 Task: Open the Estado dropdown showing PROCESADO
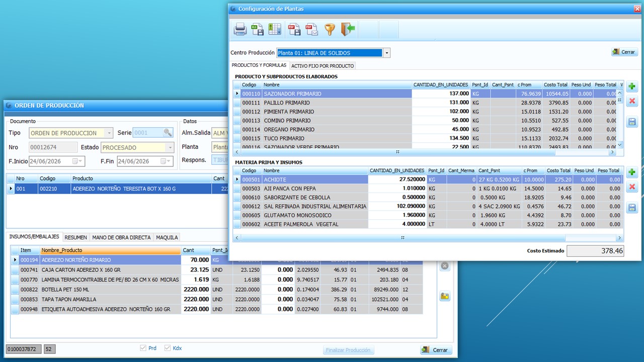point(171,148)
